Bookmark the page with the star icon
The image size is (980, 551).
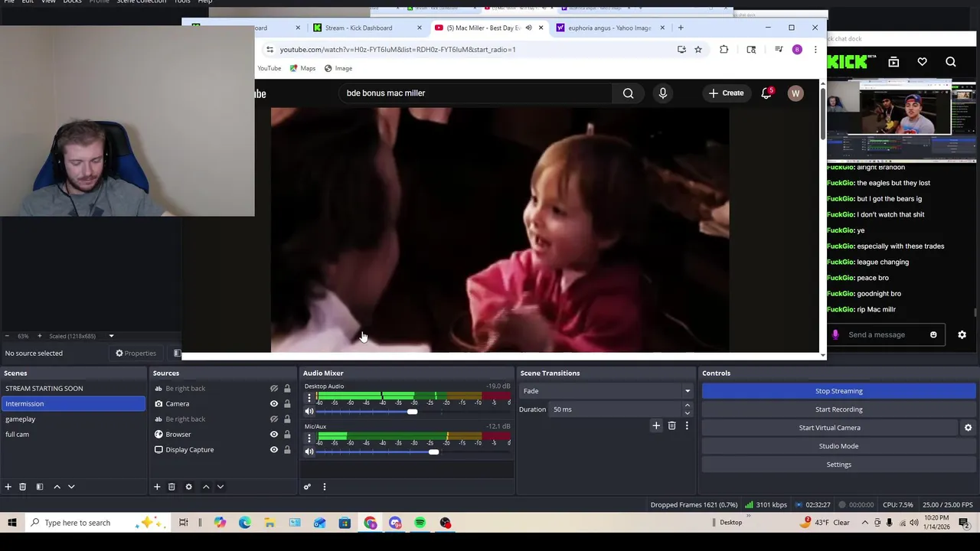tap(698, 50)
